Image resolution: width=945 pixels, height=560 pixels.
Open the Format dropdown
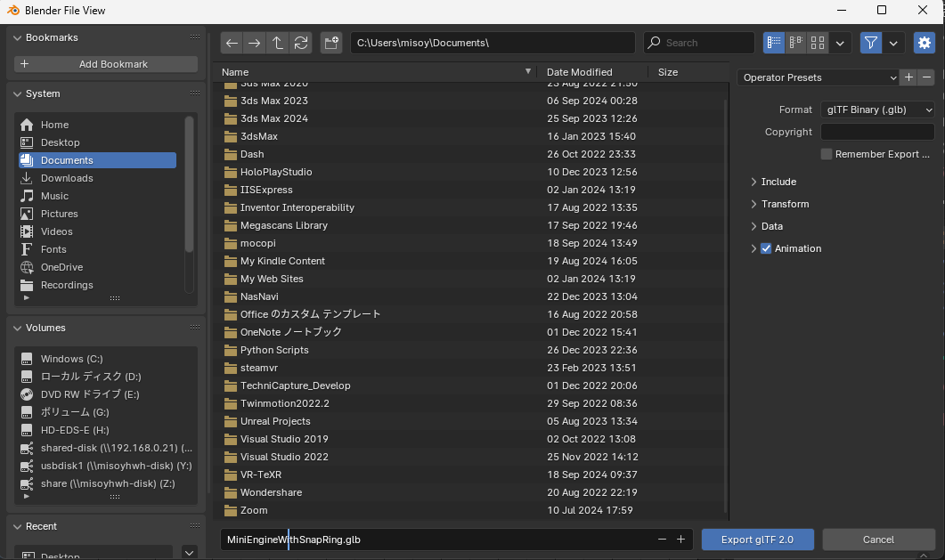tap(877, 110)
